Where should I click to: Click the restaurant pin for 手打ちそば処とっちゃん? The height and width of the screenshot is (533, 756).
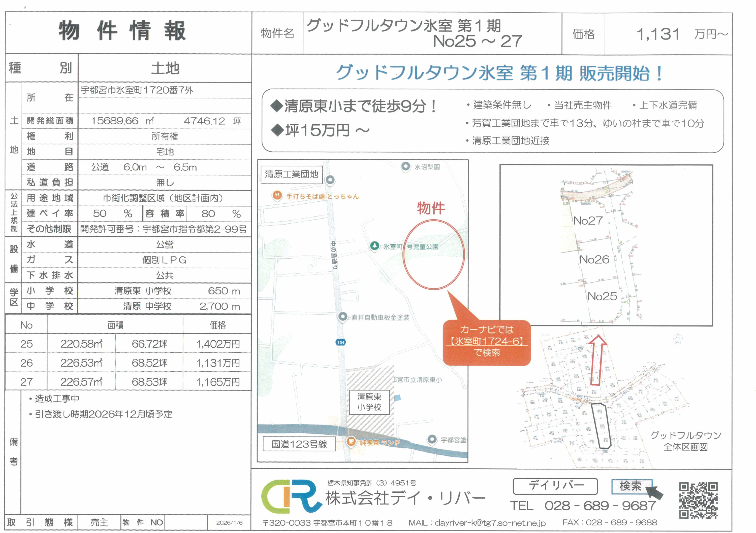click(277, 195)
